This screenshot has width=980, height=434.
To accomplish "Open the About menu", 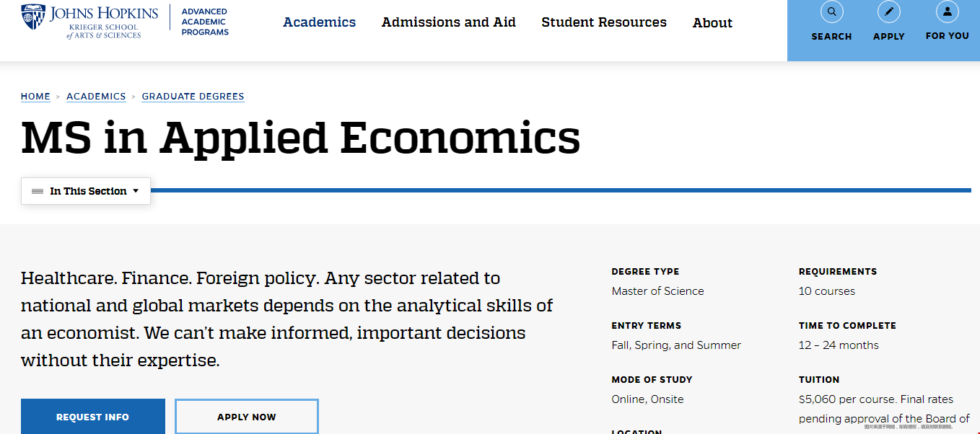I will [x=712, y=23].
